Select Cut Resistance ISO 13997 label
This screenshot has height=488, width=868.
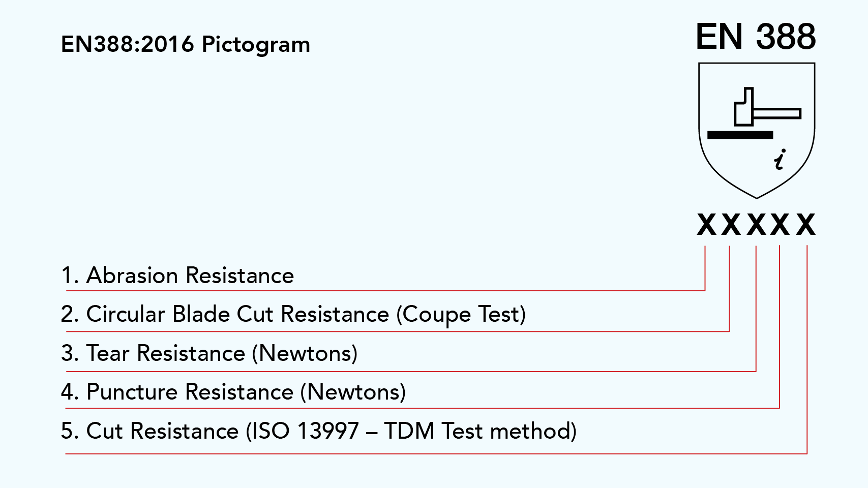point(319,431)
